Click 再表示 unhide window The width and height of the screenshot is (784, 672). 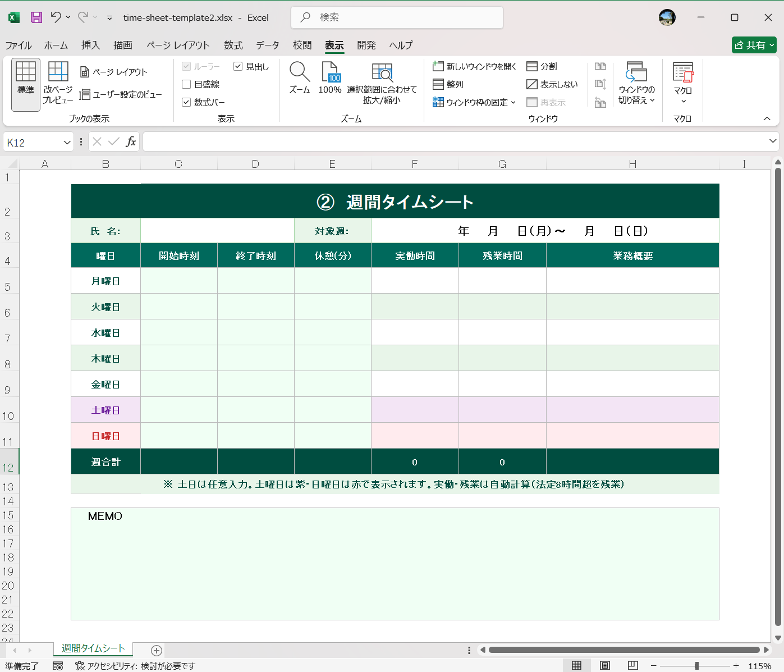coord(546,102)
